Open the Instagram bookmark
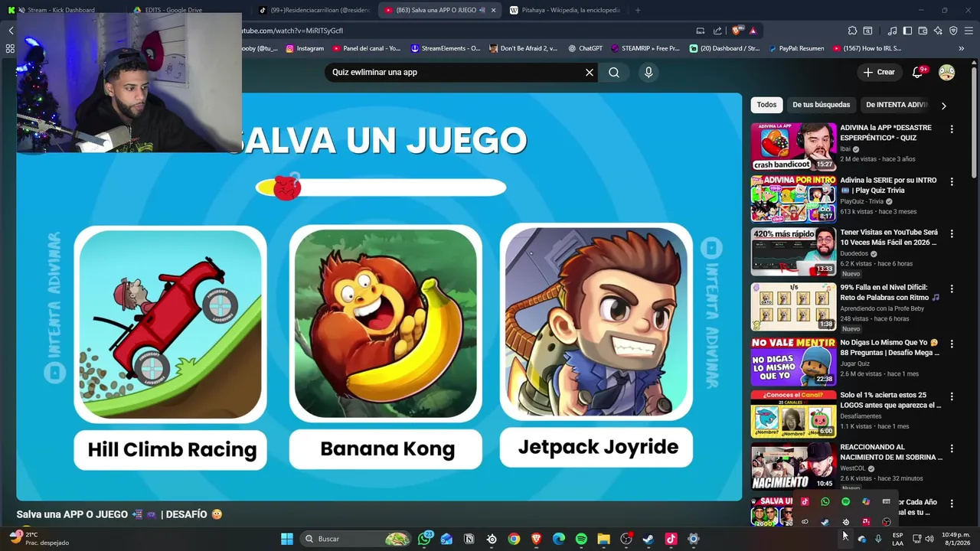Screen dimensions: 980x551 pos(305,48)
